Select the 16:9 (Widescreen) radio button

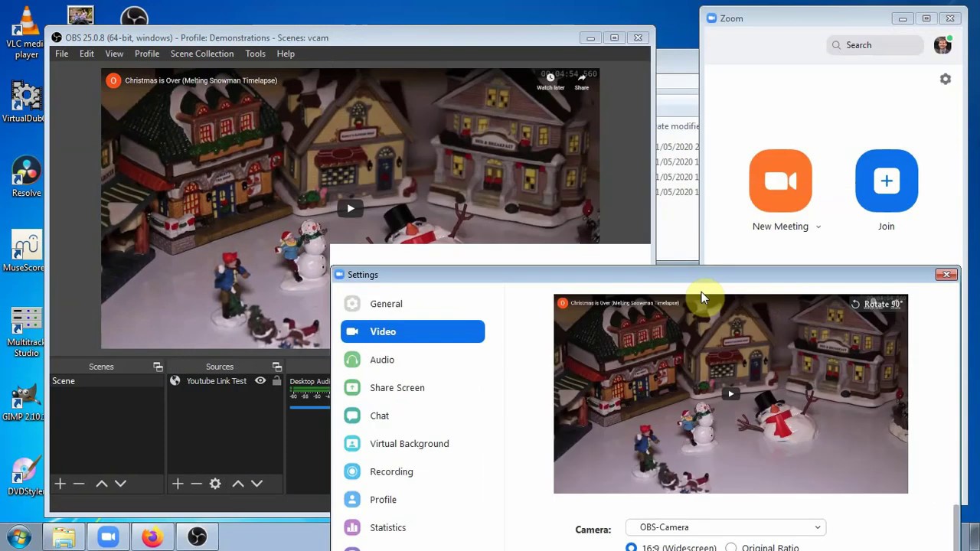[x=631, y=548]
